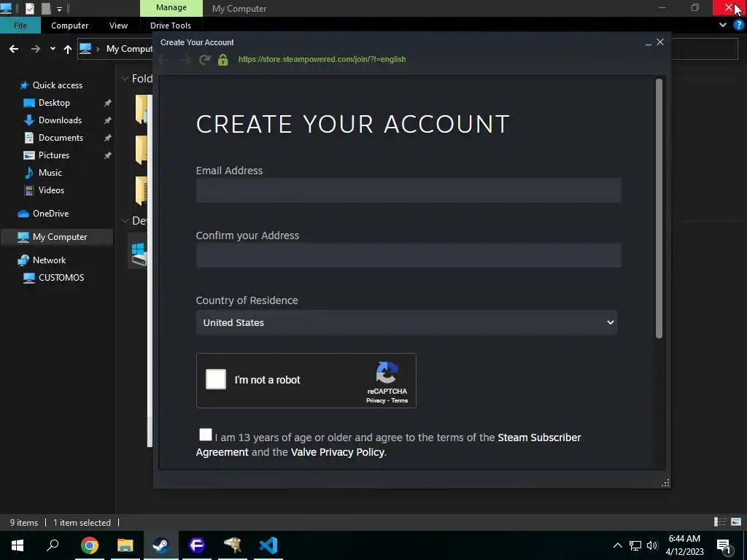Go back in File Explorer
The height and width of the screenshot is (560, 747).
click(14, 49)
